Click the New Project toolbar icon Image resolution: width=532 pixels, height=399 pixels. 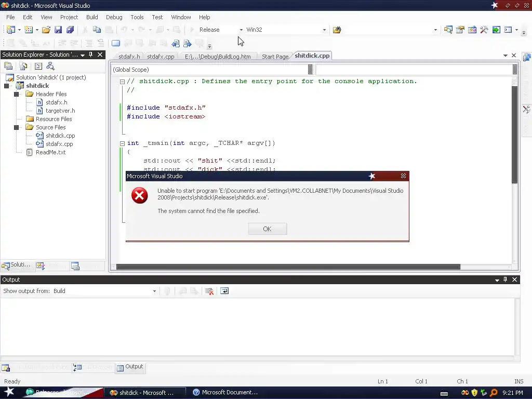pos(10,30)
